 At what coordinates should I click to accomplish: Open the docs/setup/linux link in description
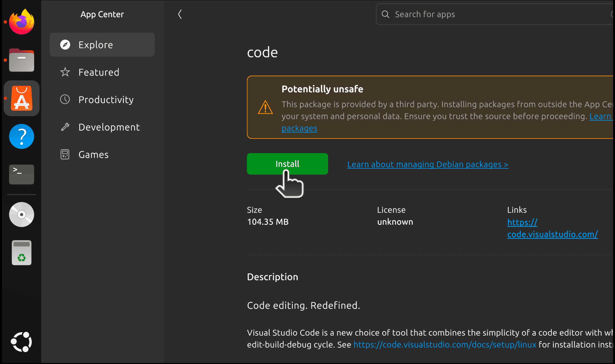pos(445,345)
